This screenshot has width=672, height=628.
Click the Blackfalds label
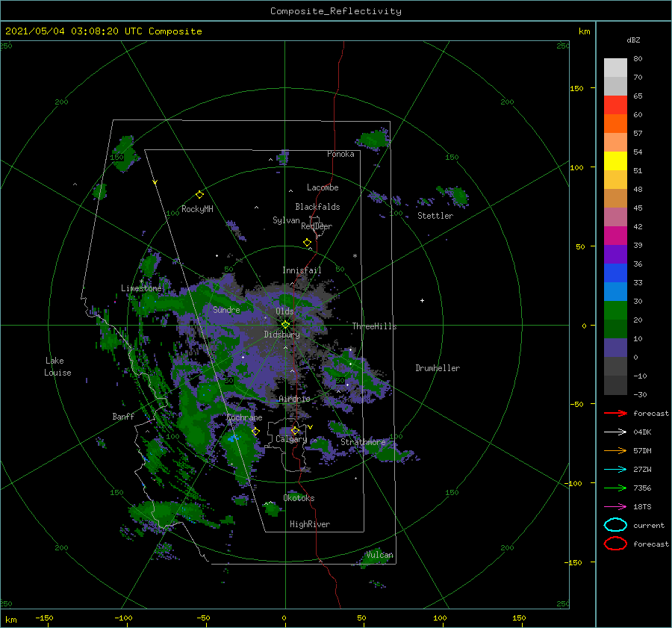click(x=317, y=207)
